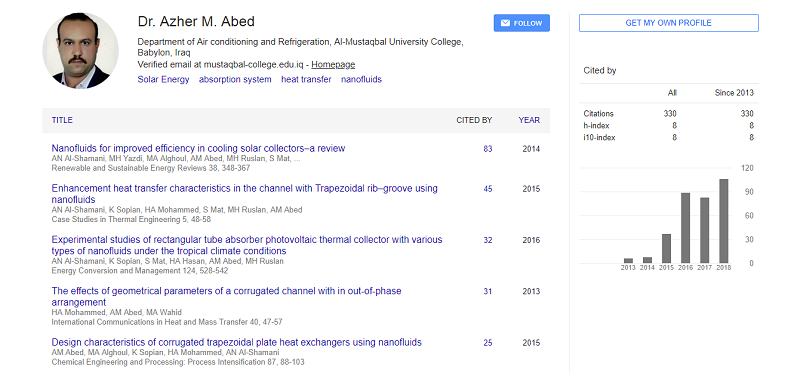Click authors line HA Mohammed, AM Abed, MA Wahid
Viewport: 800px width, 373px height.
(x=116, y=312)
